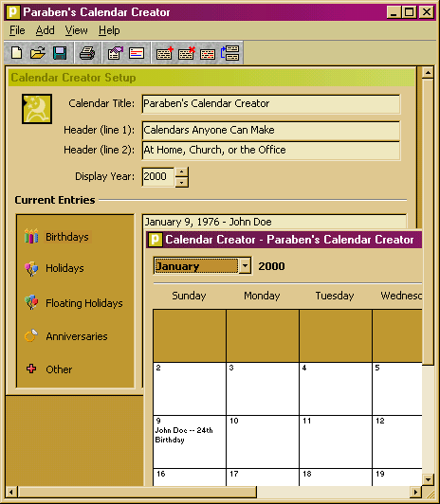This screenshot has height=504, width=440.
Task: Click into the Calendar Title field
Action: [x=271, y=104]
